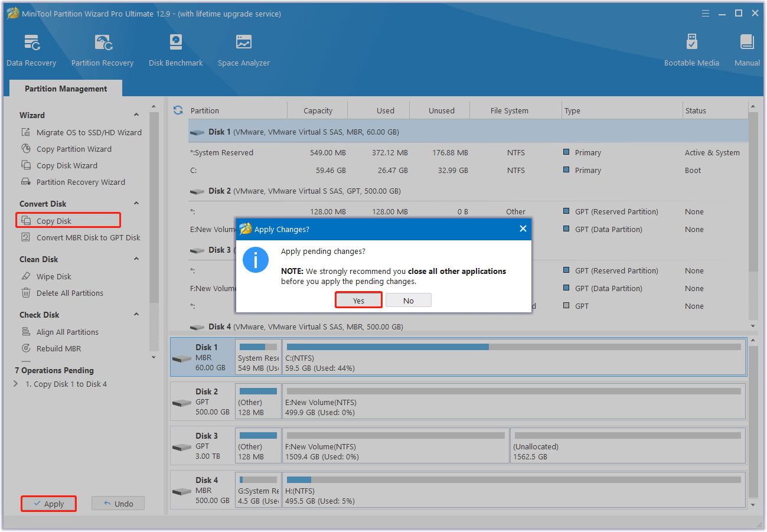Viewport: 767px width, 532px height.
Task: Select Wipe Disk option
Action: [x=46, y=276]
